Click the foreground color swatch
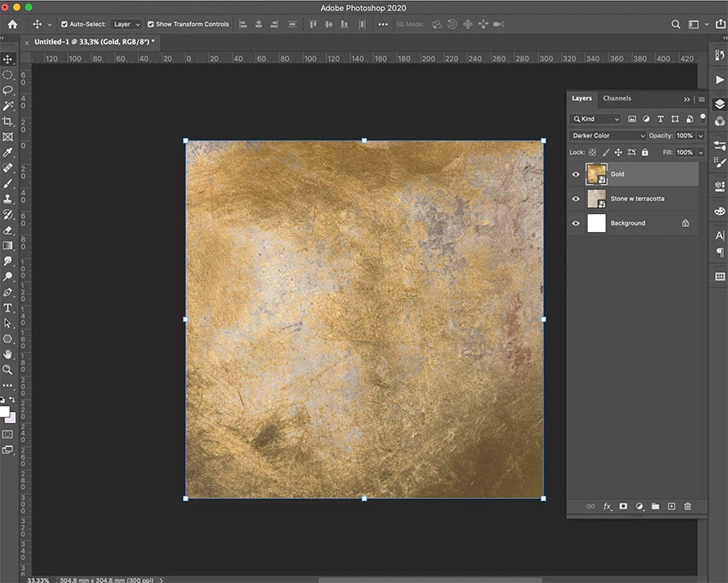The height and width of the screenshot is (583, 728). tap(4, 412)
